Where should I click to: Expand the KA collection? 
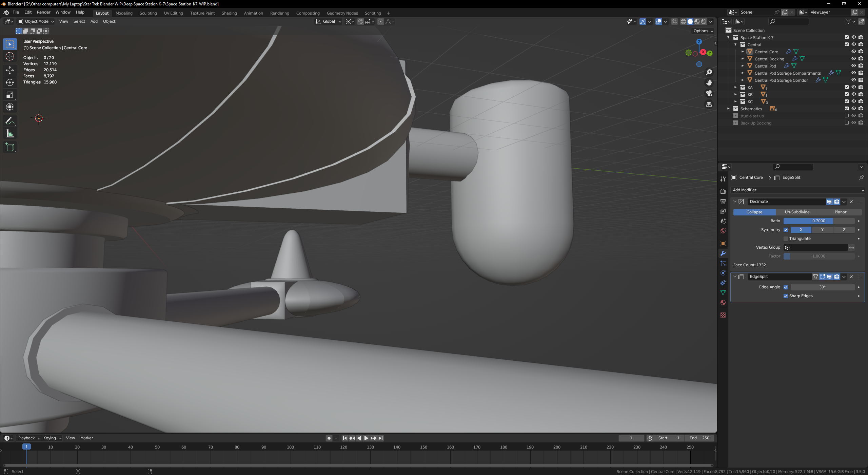click(735, 87)
